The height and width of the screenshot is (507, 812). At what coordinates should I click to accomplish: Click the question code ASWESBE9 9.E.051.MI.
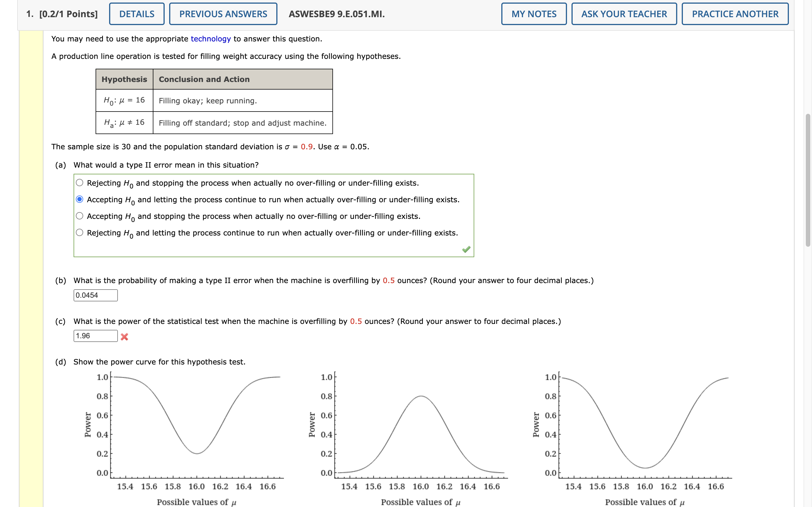[x=337, y=14]
